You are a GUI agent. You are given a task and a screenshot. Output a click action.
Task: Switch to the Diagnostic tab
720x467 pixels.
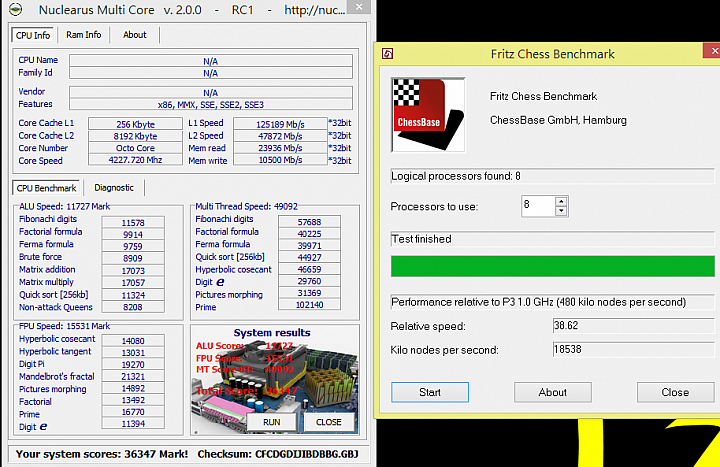pyautogui.click(x=114, y=188)
